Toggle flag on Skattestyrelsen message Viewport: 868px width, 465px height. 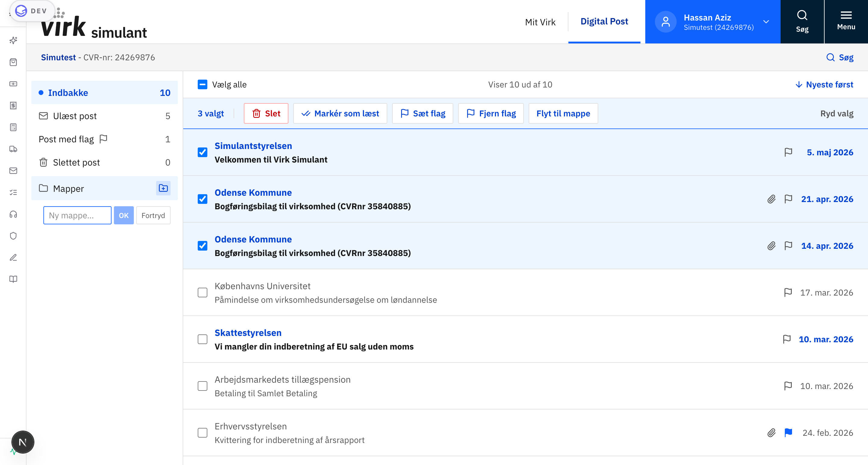[x=786, y=339]
